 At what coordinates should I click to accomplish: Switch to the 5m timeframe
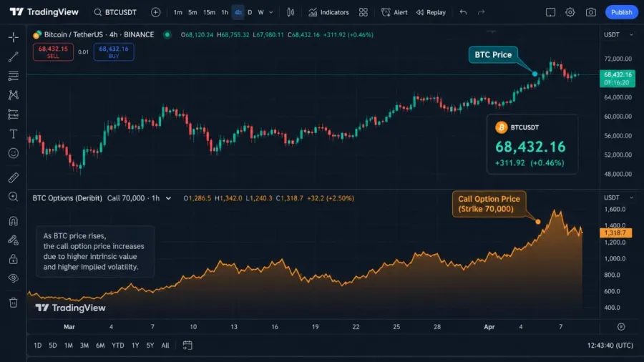tap(192, 12)
